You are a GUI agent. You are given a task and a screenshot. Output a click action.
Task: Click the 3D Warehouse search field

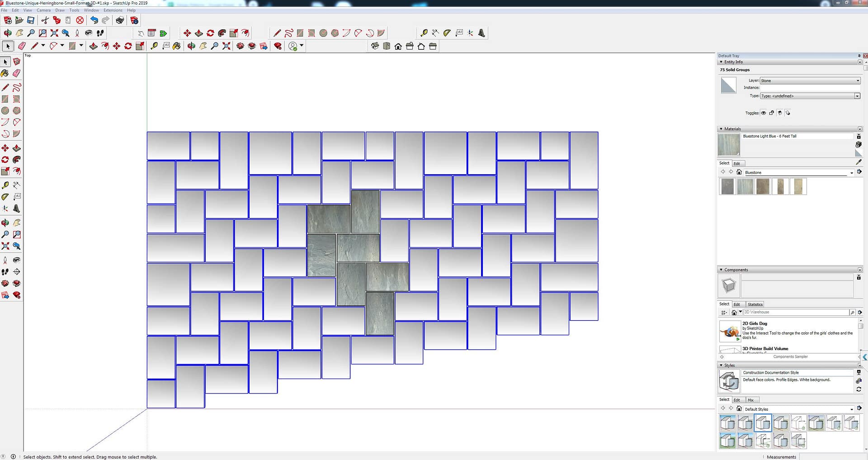click(x=796, y=312)
